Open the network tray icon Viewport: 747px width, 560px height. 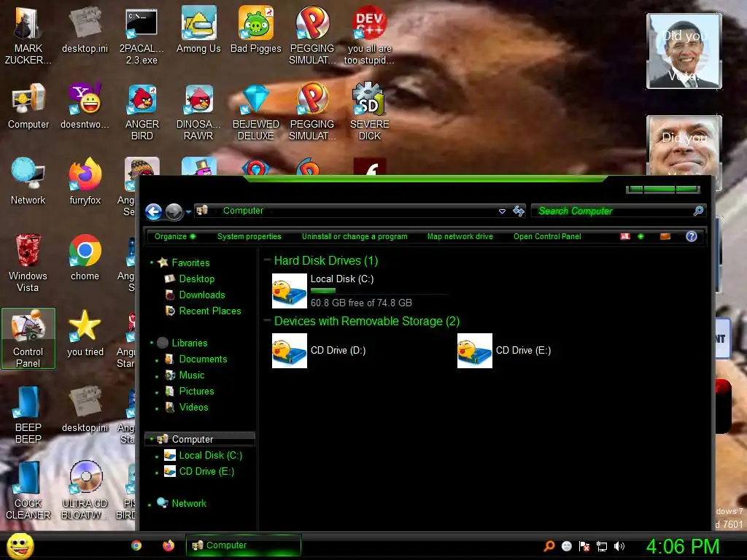coord(602,546)
